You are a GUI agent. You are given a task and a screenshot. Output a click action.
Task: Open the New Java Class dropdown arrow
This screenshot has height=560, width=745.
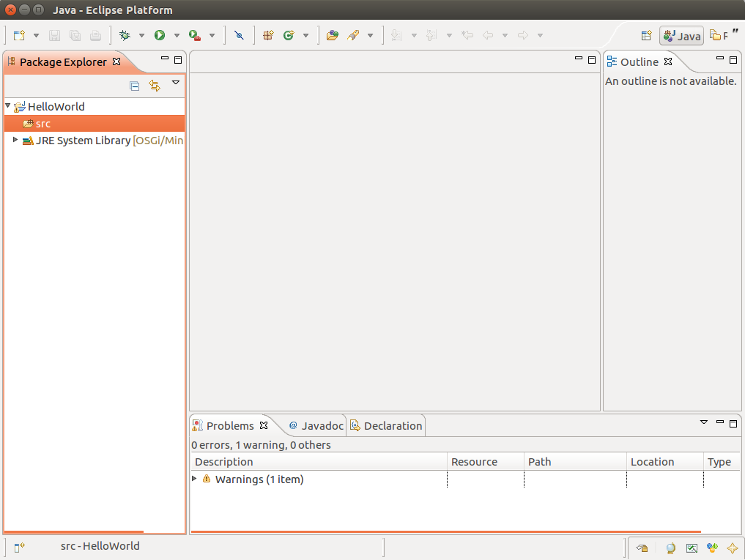click(x=306, y=36)
